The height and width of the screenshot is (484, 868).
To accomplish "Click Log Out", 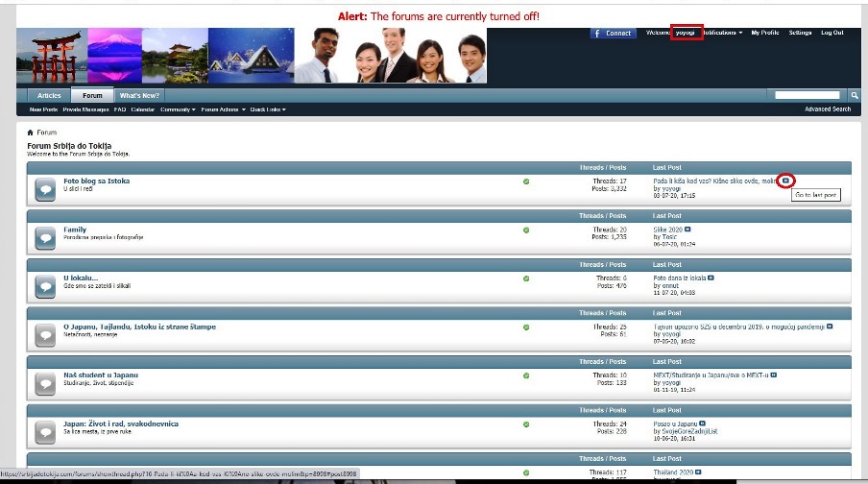I will pyautogui.click(x=832, y=33).
